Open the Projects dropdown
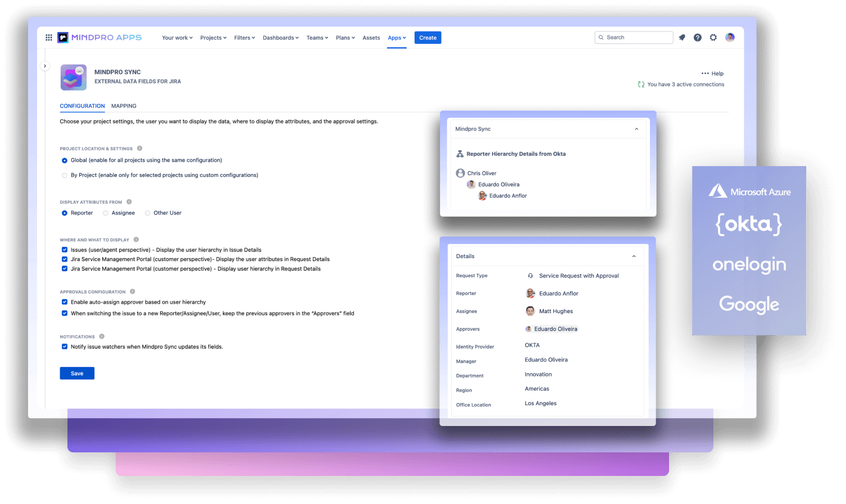Viewport: 846px width, 504px height. (213, 38)
